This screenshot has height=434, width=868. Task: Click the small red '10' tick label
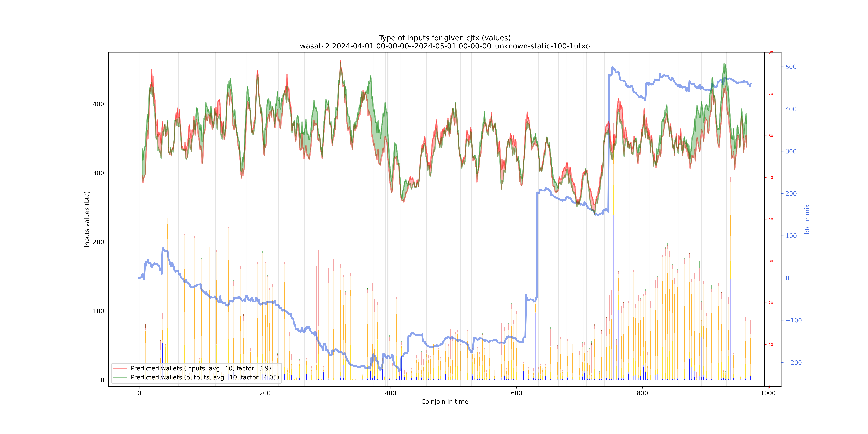coord(771,345)
